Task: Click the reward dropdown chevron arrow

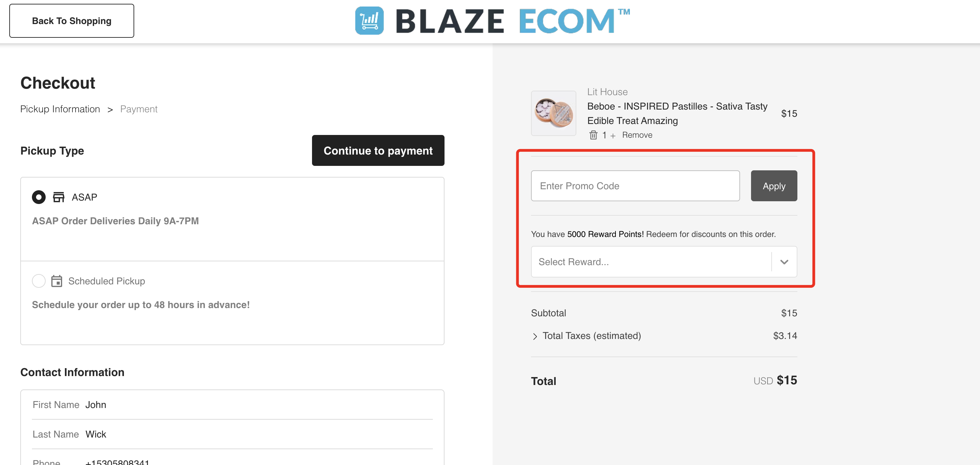Action: 784,262
